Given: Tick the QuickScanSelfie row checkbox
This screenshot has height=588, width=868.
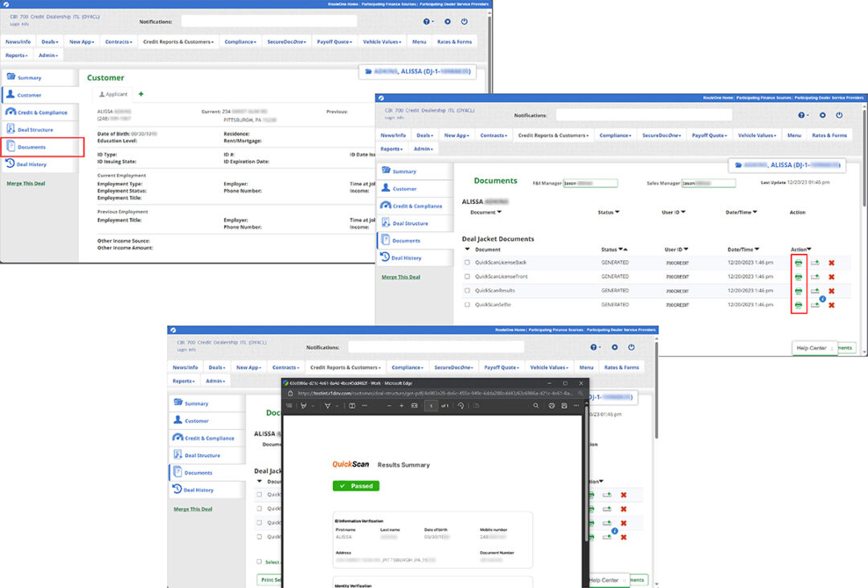Looking at the screenshot, I should pyautogui.click(x=468, y=305).
